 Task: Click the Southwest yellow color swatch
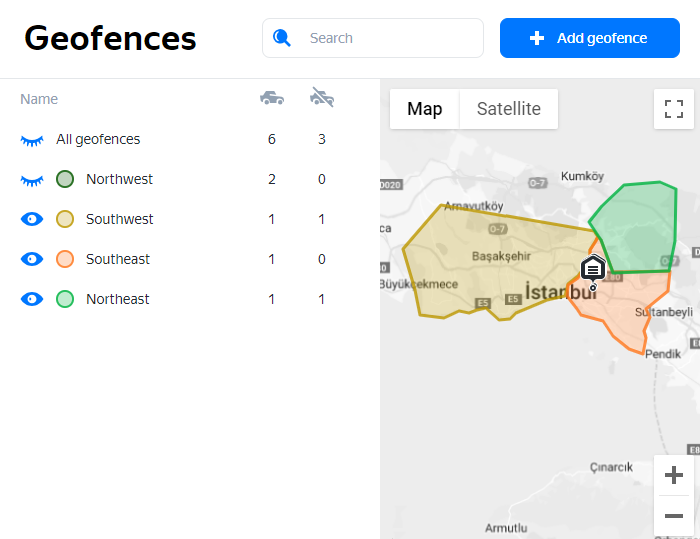click(65, 219)
